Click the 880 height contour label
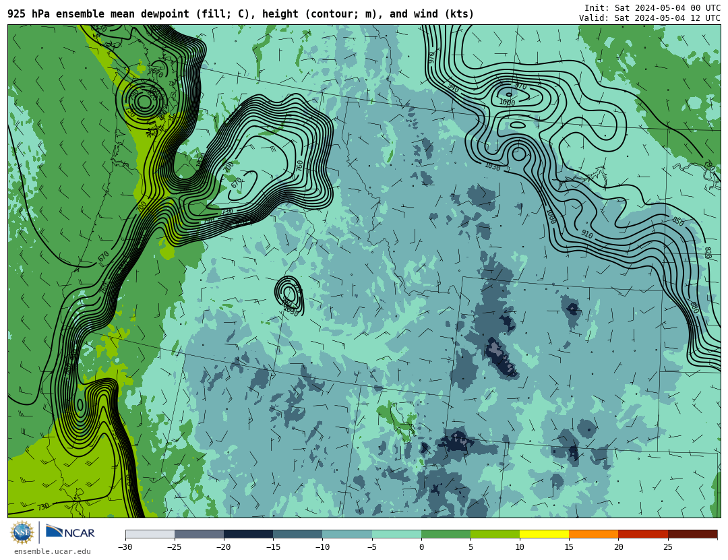This screenshot has height=560, width=728. pyautogui.click(x=694, y=307)
